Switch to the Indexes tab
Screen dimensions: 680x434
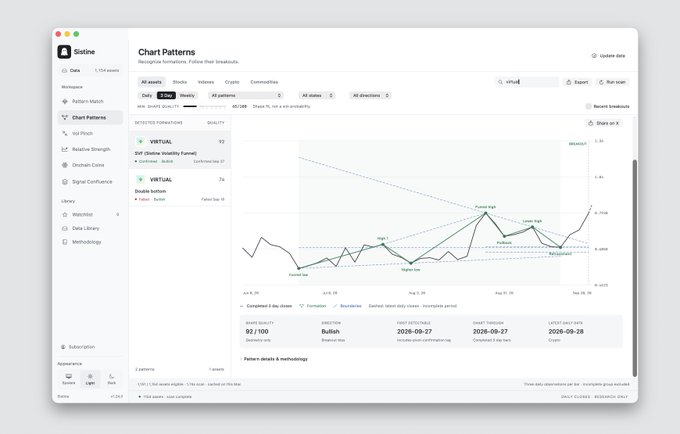pos(206,82)
